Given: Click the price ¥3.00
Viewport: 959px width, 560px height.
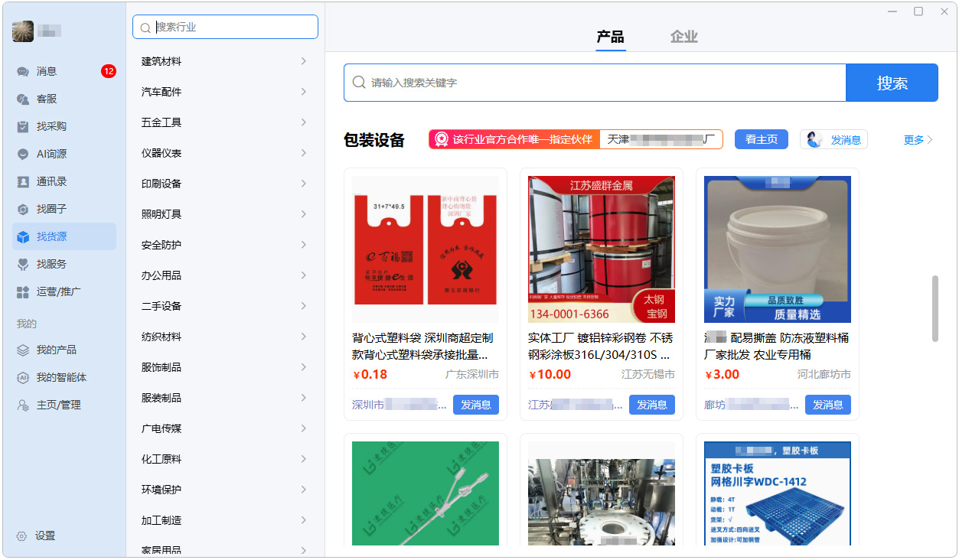Looking at the screenshot, I should [723, 375].
